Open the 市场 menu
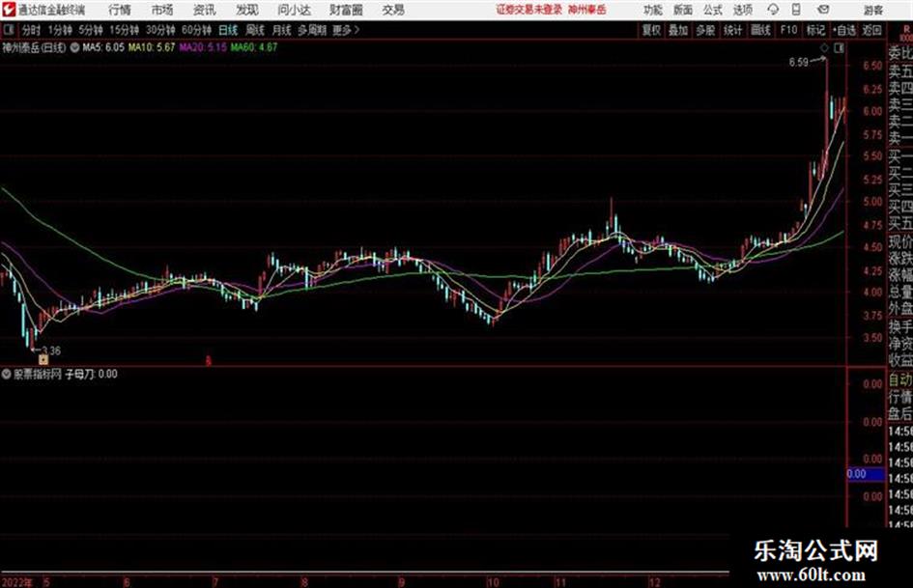Screen dimensions: 913x588 [x=162, y=10]
